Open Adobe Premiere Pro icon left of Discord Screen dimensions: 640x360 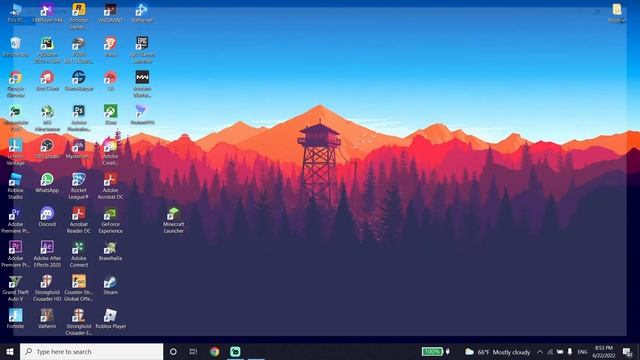16,220
